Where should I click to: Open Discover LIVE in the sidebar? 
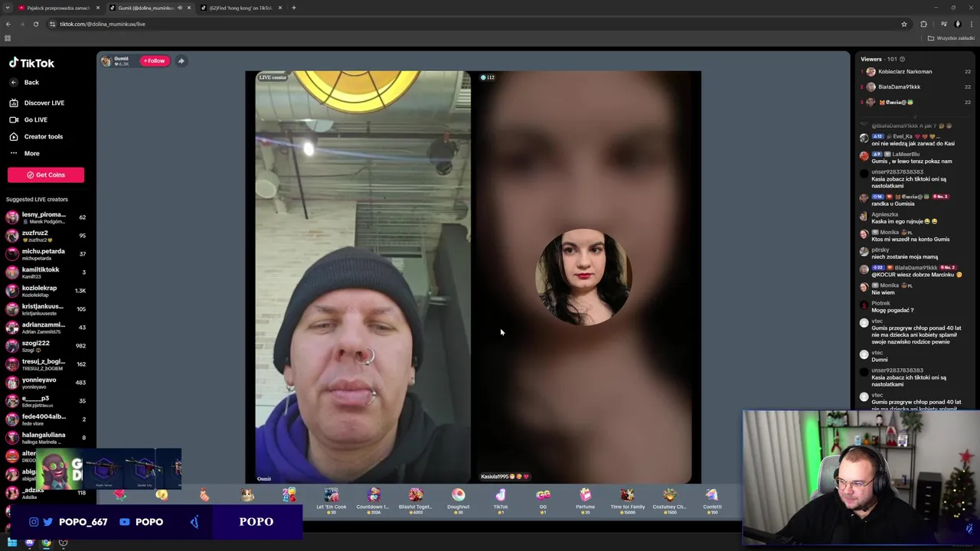(38, 103)
